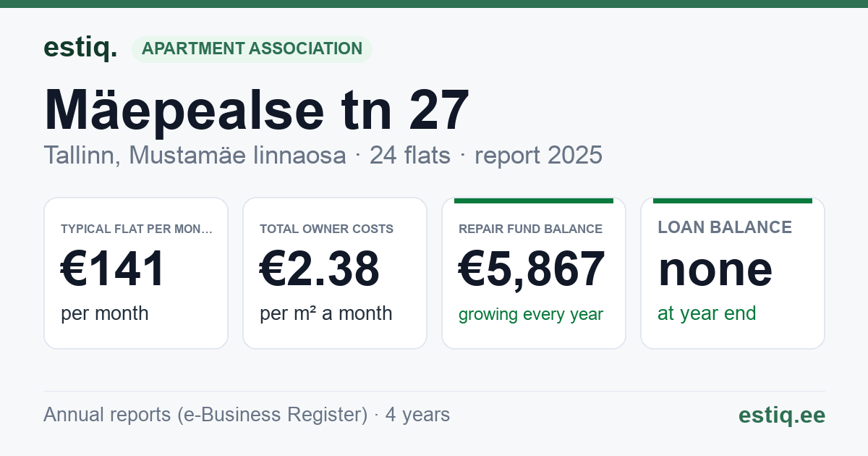Click the 'growing every year' text
Screen dimensions: 868x456
coord(531,314)
